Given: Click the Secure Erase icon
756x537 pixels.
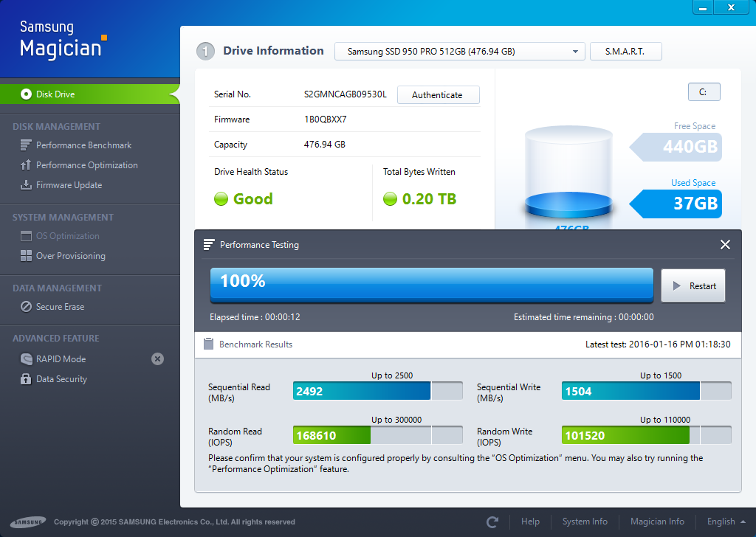Looking at the screenshot, I should point(26,307).
